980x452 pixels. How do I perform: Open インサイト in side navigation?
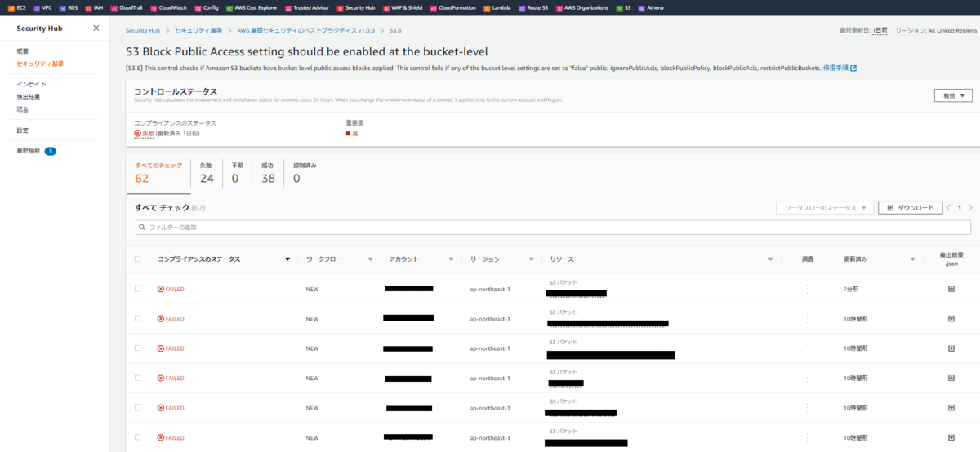31,84
